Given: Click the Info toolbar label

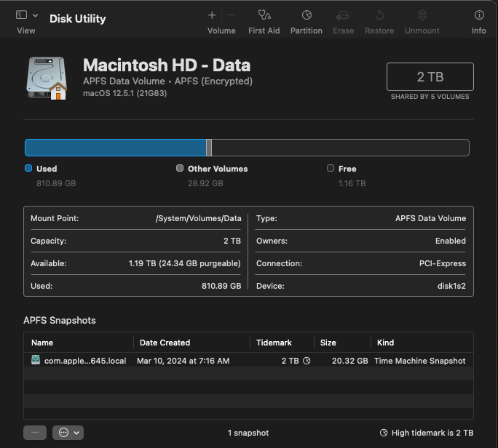Looking at the screenshot, I should tap(478, 31).
